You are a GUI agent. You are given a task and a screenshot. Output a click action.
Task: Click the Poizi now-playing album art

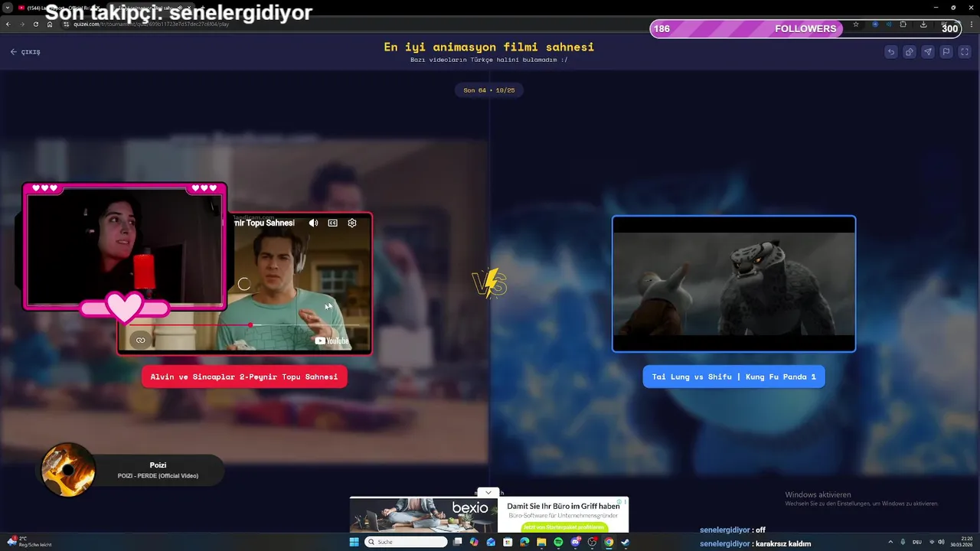(x=68, y=469)
